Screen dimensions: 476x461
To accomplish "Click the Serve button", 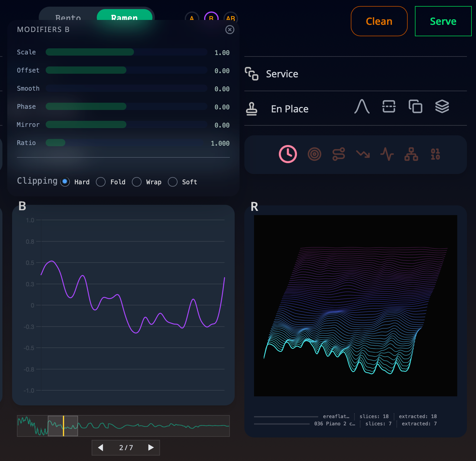I will click(443, 21).
